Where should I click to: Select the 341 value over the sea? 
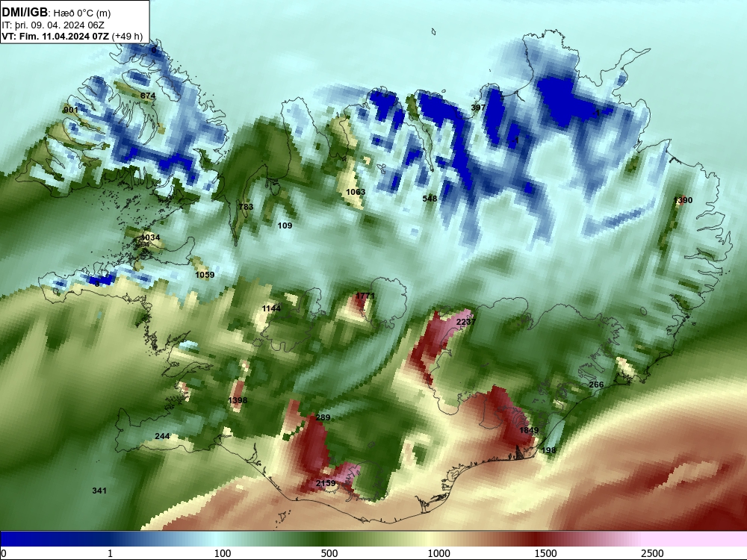[99, 491]
